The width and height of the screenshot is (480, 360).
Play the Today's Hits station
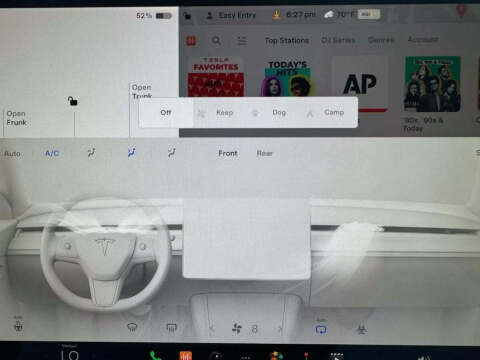pyautogui.click(x=287, y=78)
